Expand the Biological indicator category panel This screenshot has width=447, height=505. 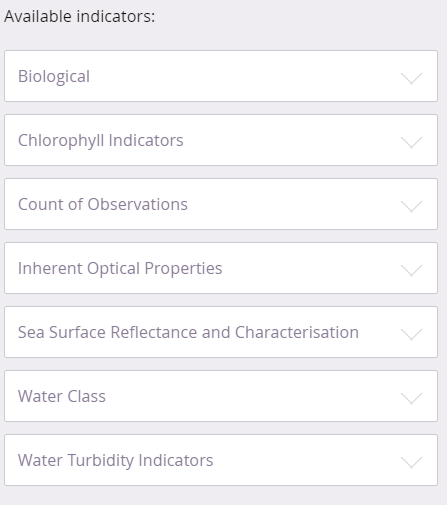coord(221,76)
